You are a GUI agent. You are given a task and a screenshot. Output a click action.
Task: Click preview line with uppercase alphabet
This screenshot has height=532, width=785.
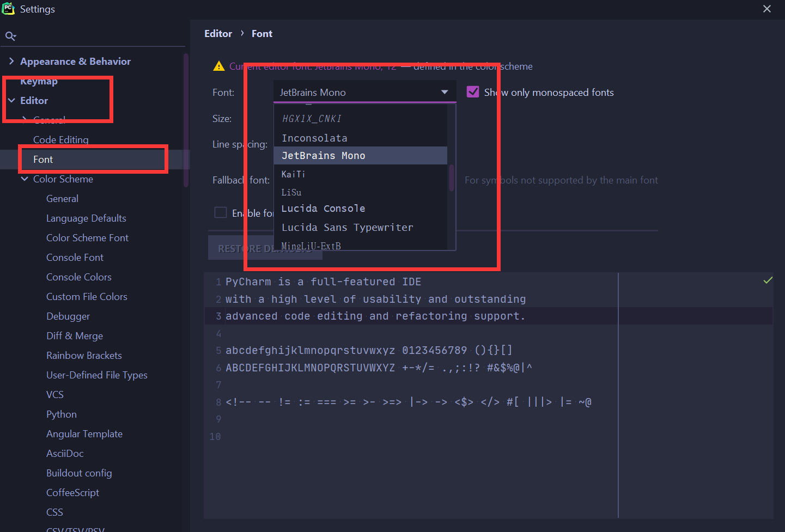pyautogui.click(x=379, y=368)
